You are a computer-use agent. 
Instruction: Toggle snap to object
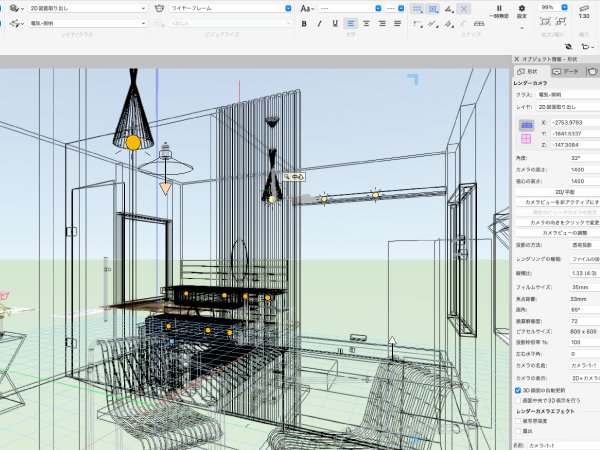tap(433, 8)
